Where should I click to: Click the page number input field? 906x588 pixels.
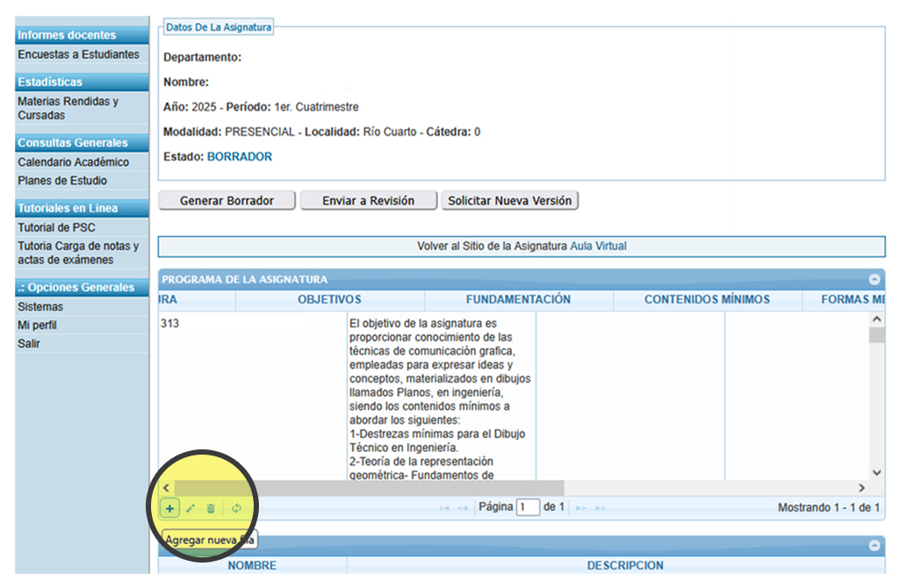click(528, 507)
